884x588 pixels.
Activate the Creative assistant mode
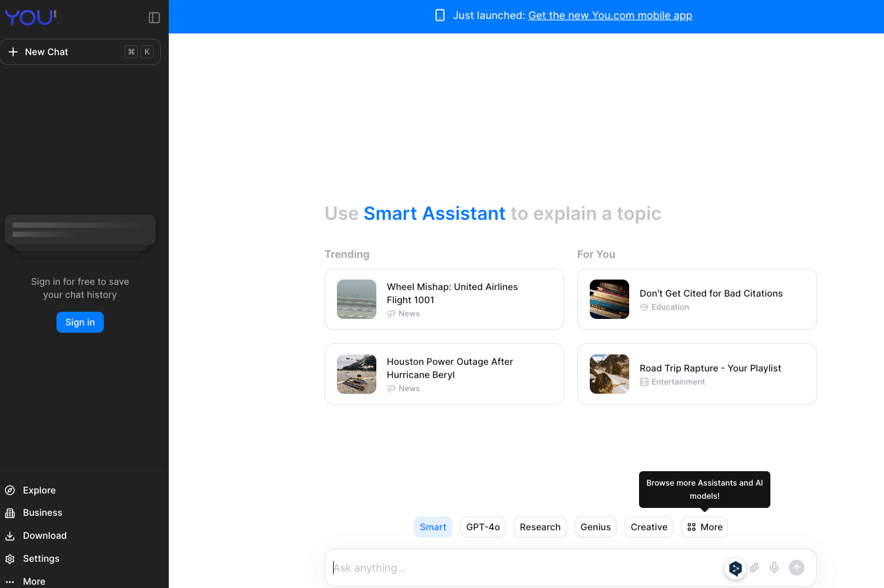coord(648,527)
